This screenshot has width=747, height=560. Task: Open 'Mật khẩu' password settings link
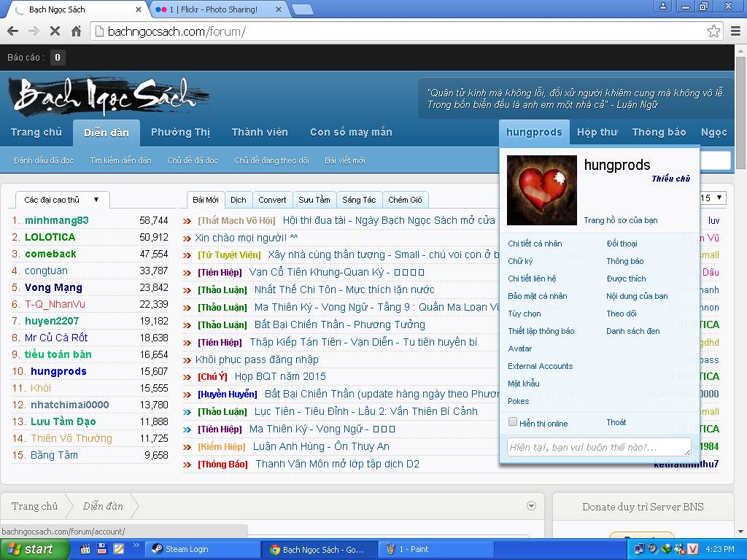pyautogui.click(x=524, y=384)
